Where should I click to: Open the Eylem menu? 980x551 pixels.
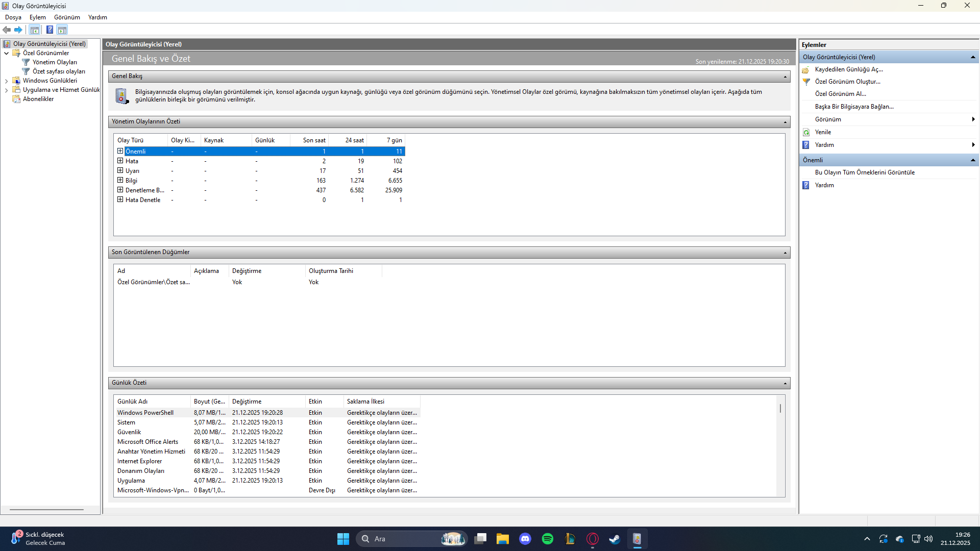tap(37, 17)
